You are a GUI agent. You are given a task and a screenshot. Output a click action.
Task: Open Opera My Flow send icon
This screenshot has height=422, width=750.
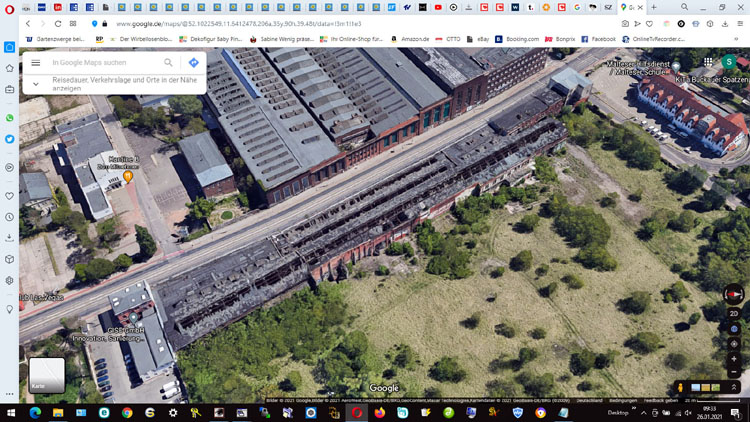[x=637, y=23]
